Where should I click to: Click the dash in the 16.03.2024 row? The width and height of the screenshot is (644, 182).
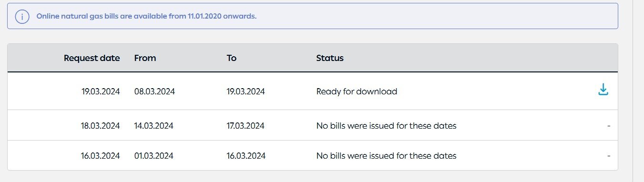tap(609, 156)
